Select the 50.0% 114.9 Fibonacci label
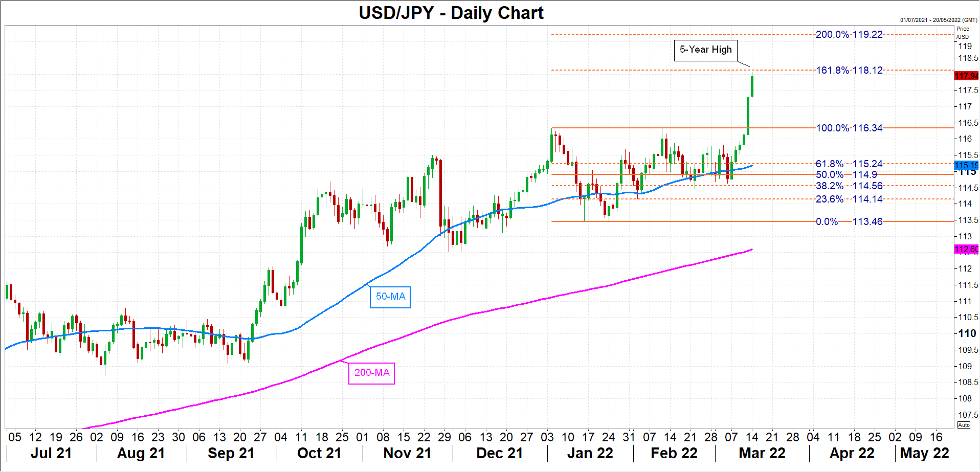The image size is (980, 472). pos(846,175)
